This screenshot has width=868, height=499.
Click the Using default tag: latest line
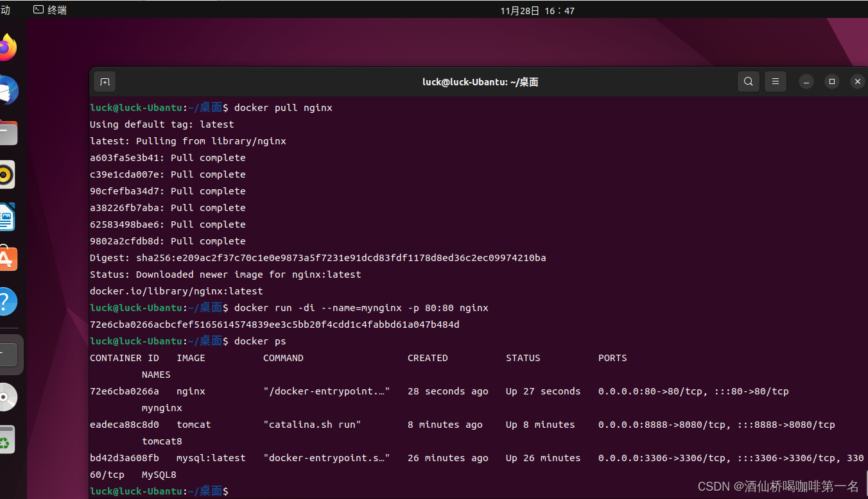point(162,124)
